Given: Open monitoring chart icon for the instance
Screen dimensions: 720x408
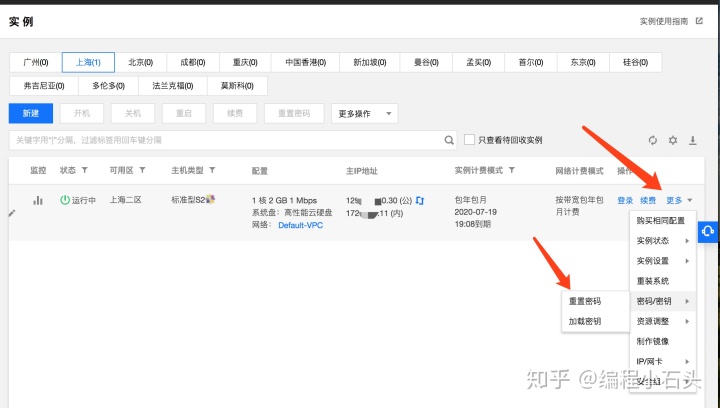Looking at the screenshot, I should [x=38, y=200].
